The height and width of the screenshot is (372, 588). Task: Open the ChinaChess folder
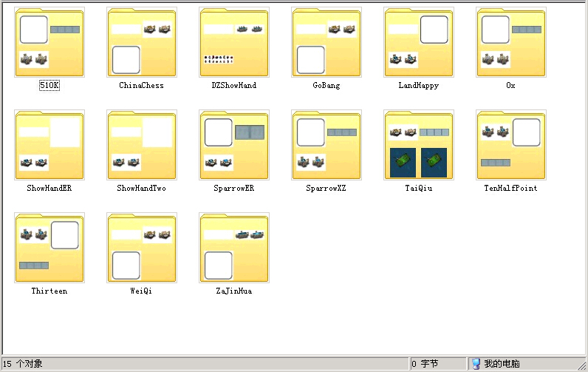(x=142, y=43)
